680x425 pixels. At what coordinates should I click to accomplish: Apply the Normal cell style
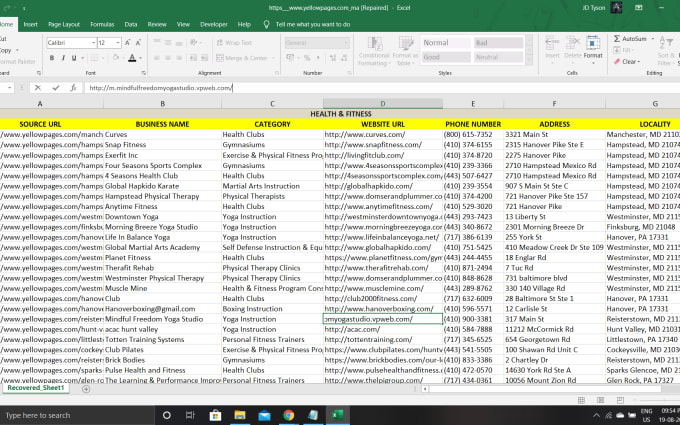click(x=445, y=43)
